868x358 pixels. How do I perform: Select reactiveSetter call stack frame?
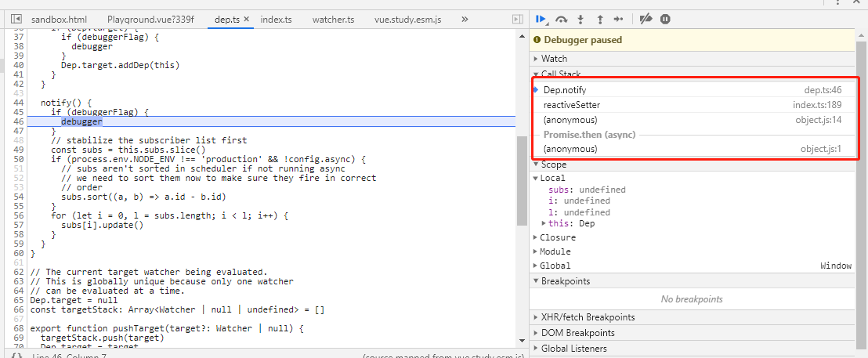coord(572,105)
